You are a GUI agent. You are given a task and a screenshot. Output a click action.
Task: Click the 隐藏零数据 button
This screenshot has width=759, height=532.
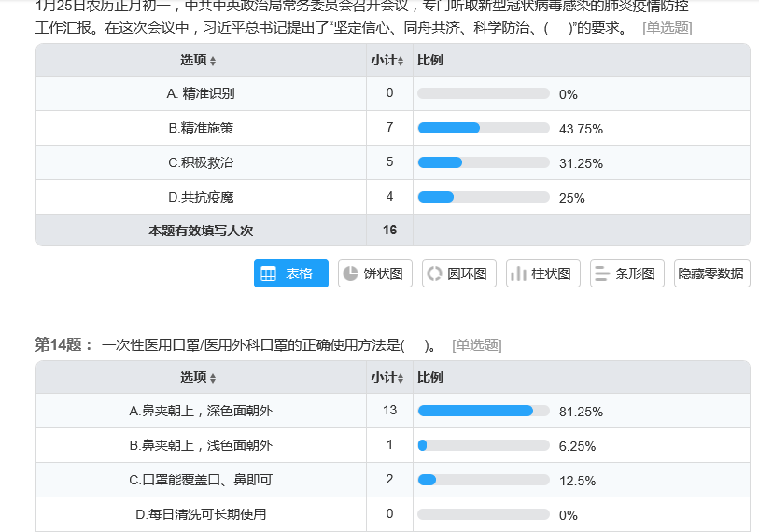point(712,273)
